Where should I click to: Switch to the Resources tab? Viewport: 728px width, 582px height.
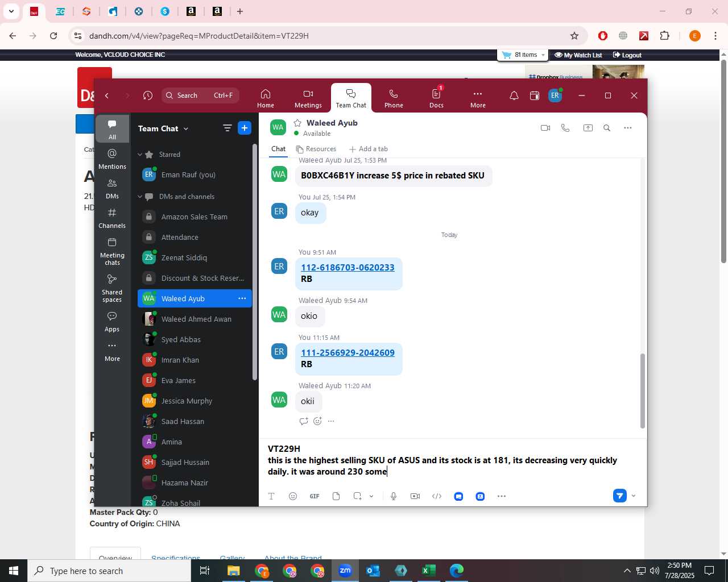316,149
